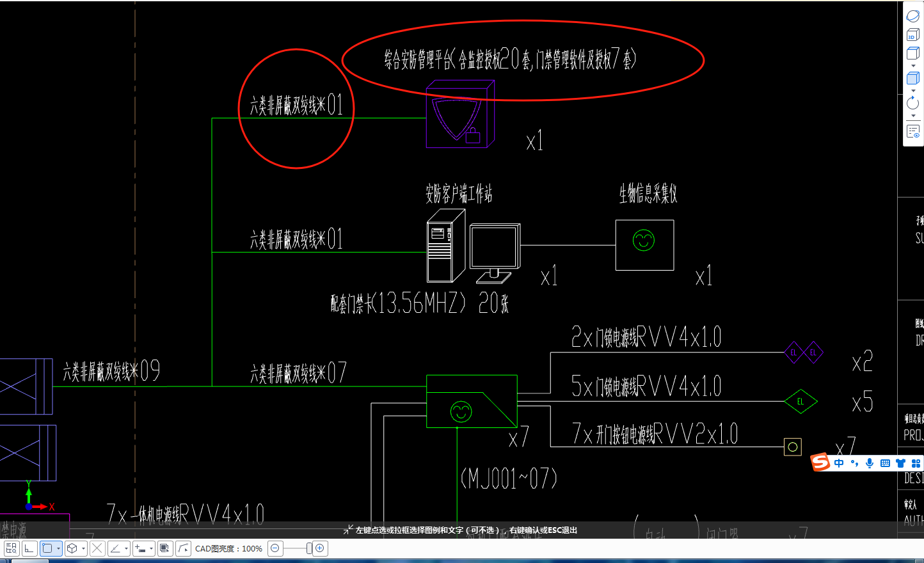Click 六类非屏蔽双绞线*01 text inside red circle
Screen dimensions: 924x563
(296, 105)
